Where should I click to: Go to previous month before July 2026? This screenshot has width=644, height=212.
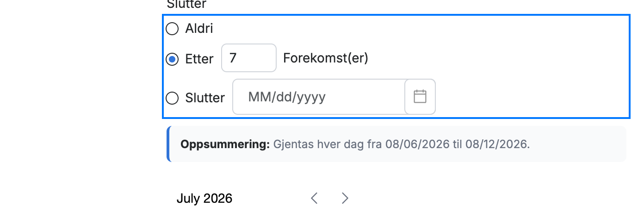point(314,199)
